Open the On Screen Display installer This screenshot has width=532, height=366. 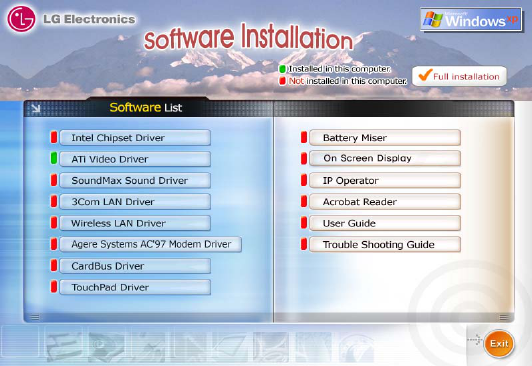385,158
